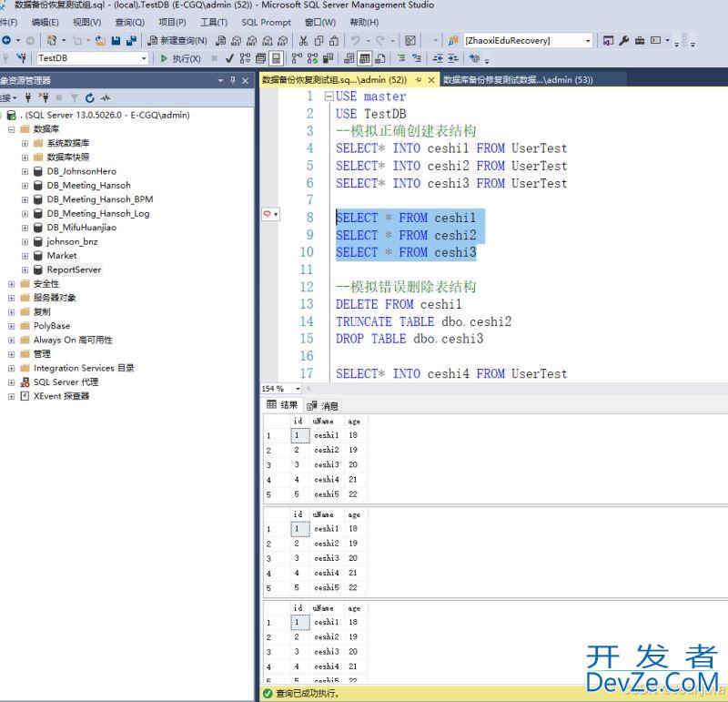Open the Toolbox briefcase icon
Screen dimensions: 728x702
(x=640, y=41)
